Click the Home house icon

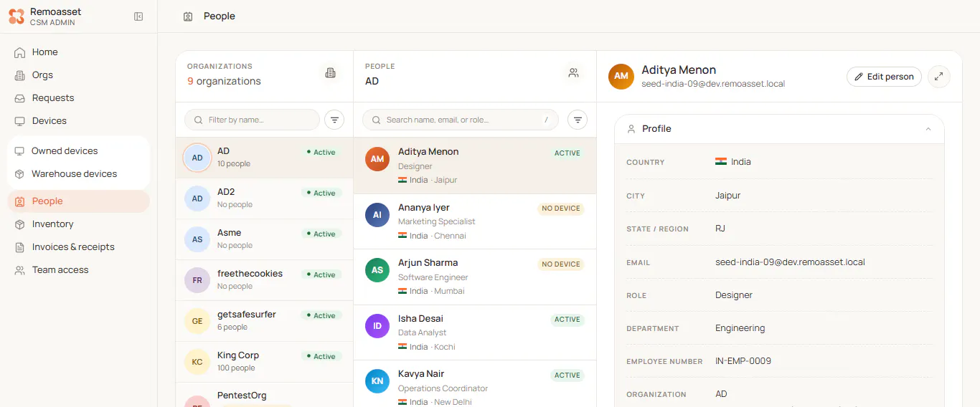tap(19, 52)
